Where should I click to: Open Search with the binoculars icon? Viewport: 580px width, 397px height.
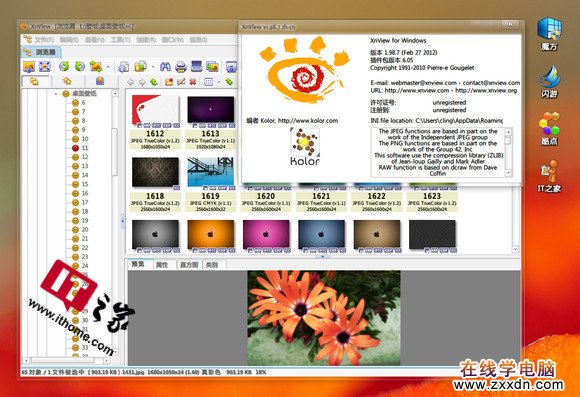(x=165, y=67)
